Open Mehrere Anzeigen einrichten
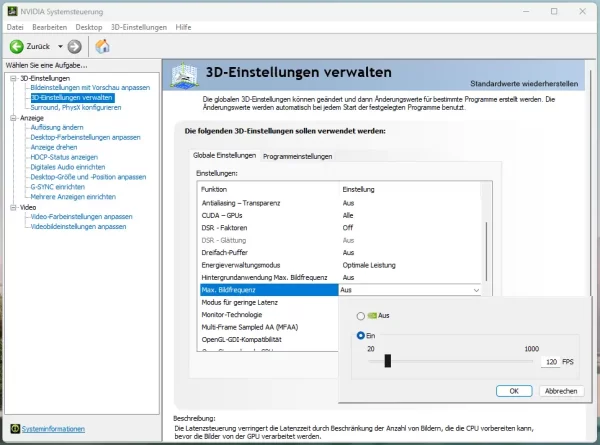The image size is (600, 445). [73, 197]
